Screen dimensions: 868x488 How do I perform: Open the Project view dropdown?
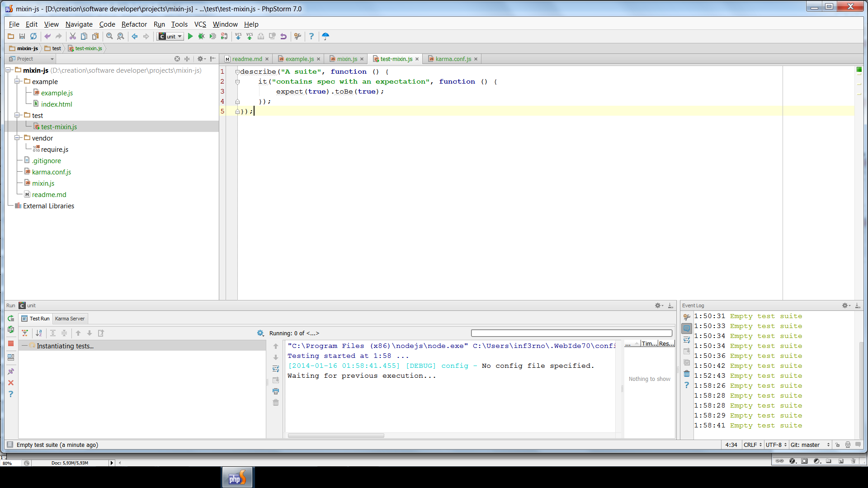[32, 59]
